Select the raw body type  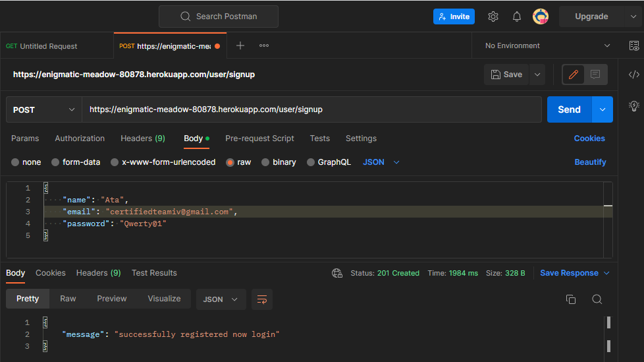pyautogui.click(x=238, y=162)
